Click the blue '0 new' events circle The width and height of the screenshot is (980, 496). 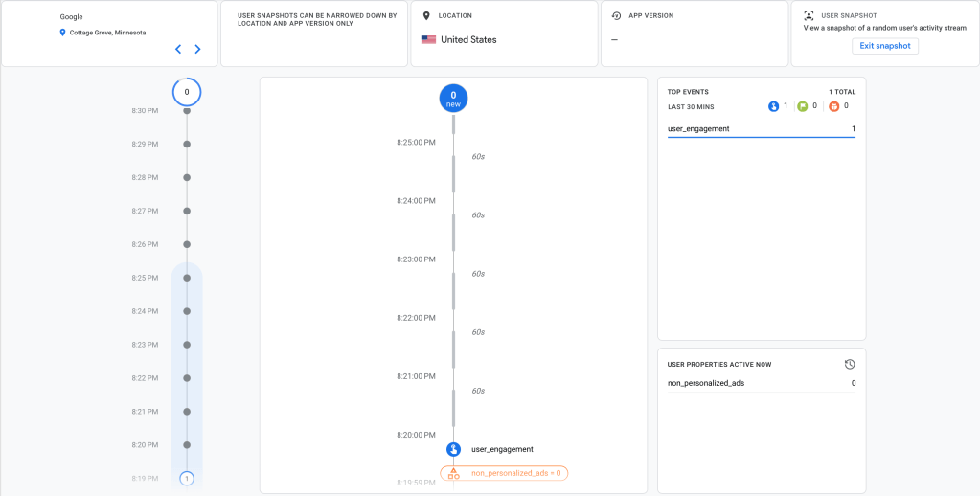(454, 98)
